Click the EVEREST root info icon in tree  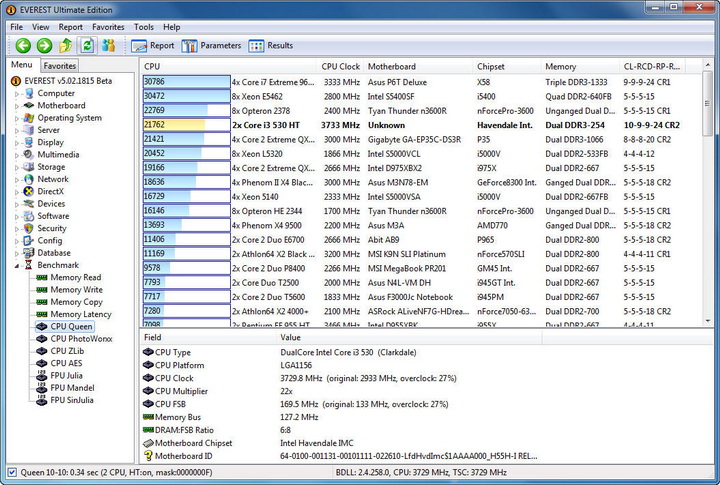pyautogui.click(x=16, y=81)
